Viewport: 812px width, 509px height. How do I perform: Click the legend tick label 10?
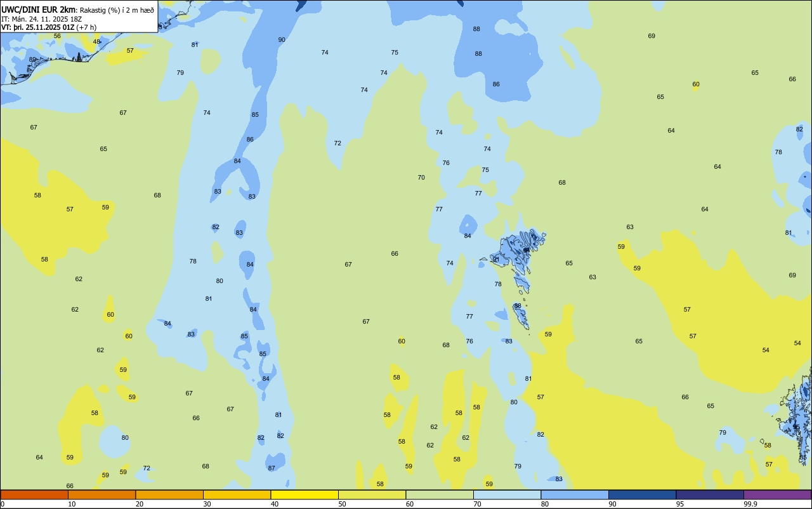point(72,504)
